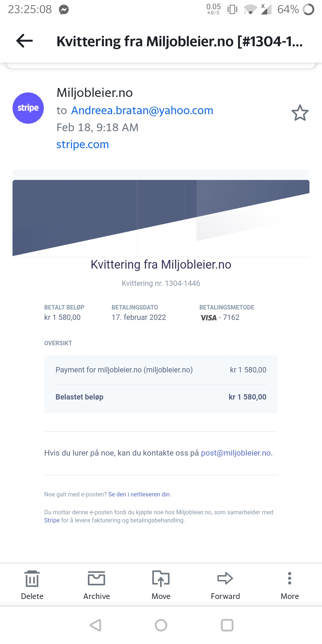Email post@miljobleier.no support address
The image size is (322, 644).
click(236, 453)
